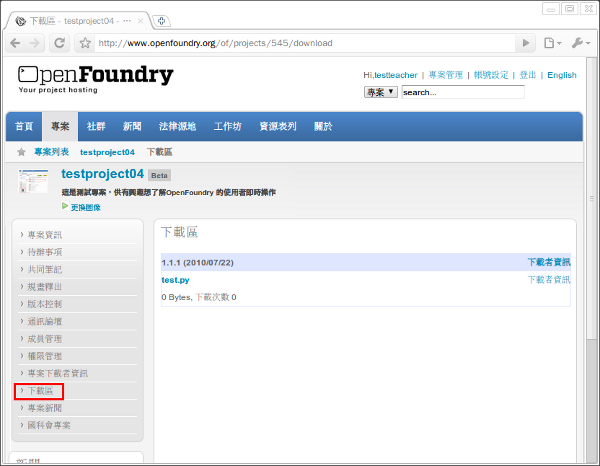The image size is (600, 466).
Task: Download the test.py file
Action: [x=175, y=280]
